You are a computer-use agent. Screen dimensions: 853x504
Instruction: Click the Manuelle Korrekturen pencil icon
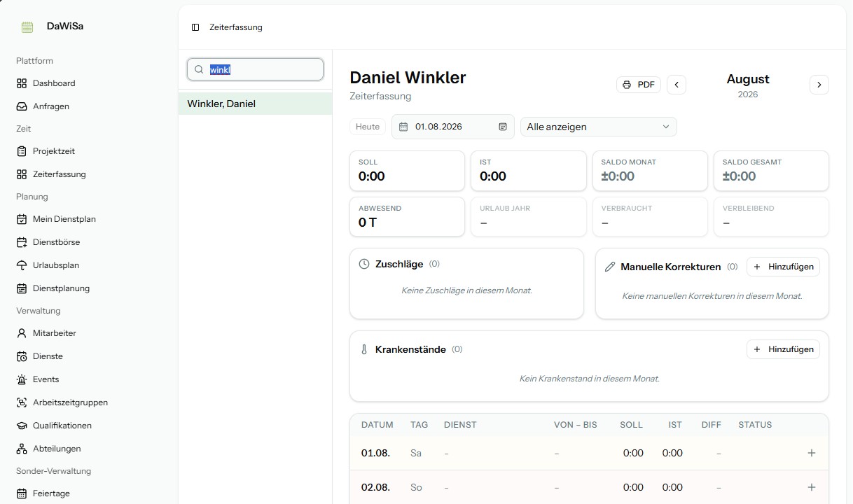pyautogui.click(x=610, y=267)
